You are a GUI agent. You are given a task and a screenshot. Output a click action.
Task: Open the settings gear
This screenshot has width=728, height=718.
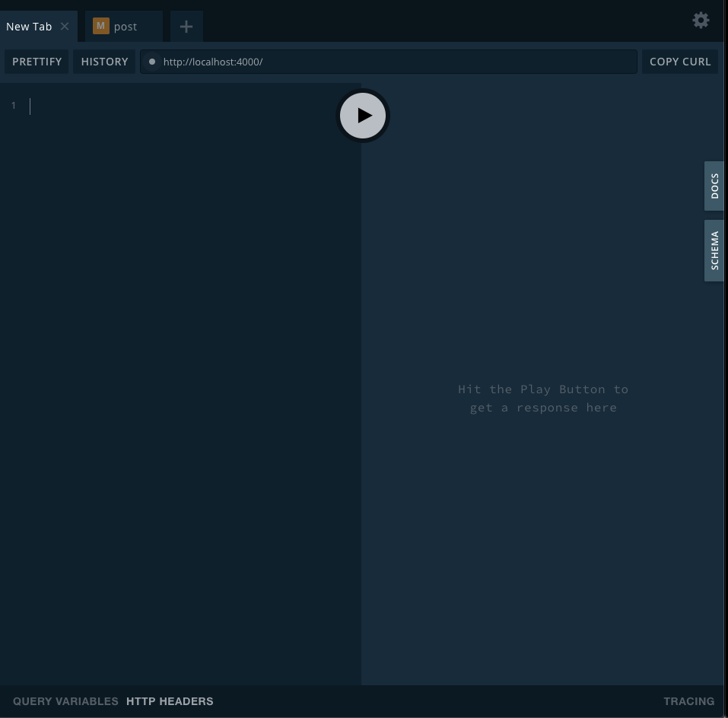[701, 21]
